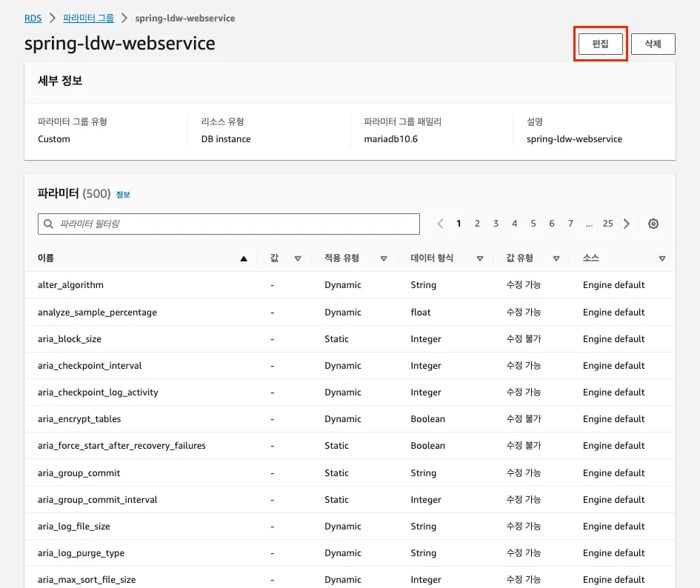The height and width of the screenshot is (588, 700).
Task: Go to 파라미터 그룹 breadcrumb link
Action: click(x=88, y=19)
